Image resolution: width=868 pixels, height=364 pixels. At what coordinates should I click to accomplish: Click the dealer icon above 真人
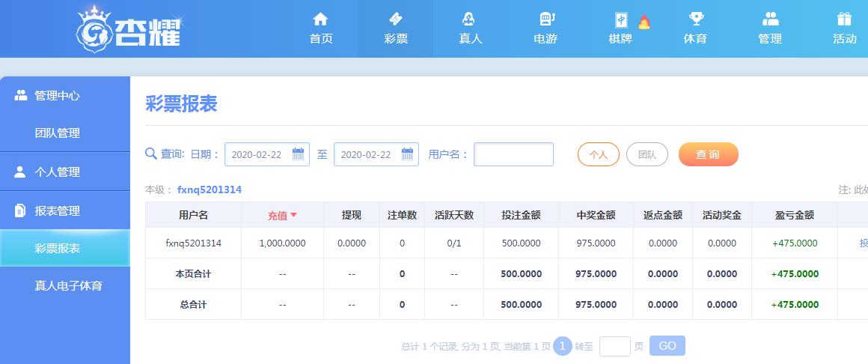click(469, 19)
